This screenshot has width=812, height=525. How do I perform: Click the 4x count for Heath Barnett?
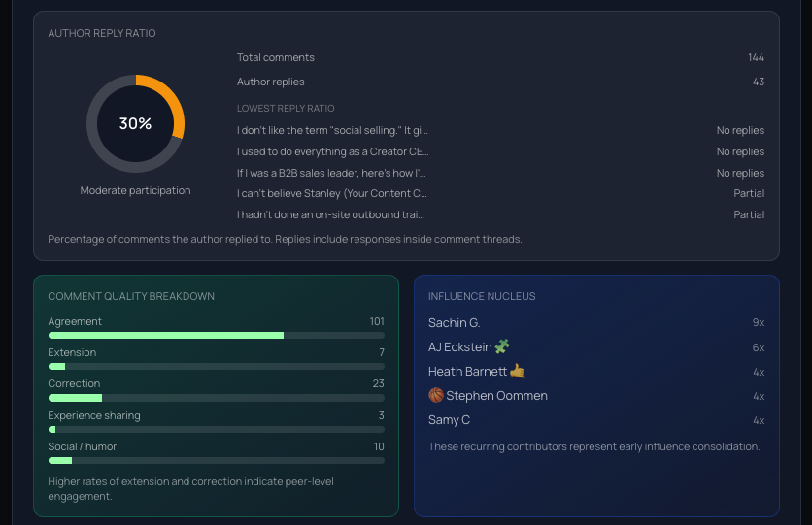click(x=759, y=372)
